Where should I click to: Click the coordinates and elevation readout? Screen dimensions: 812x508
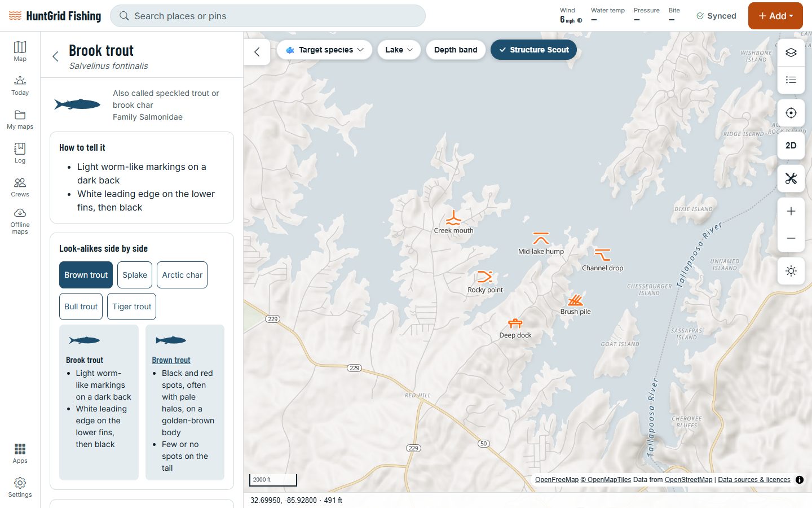[x=296, y=500]
